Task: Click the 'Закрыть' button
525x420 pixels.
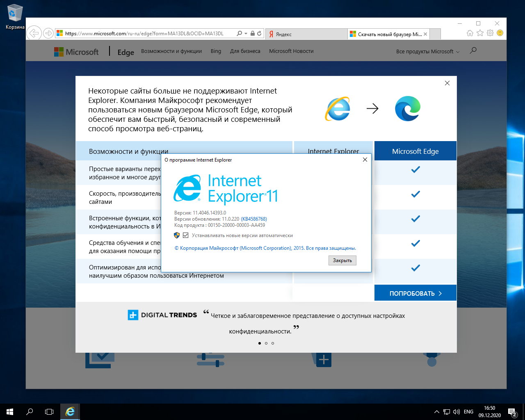Action: (342, 260)
